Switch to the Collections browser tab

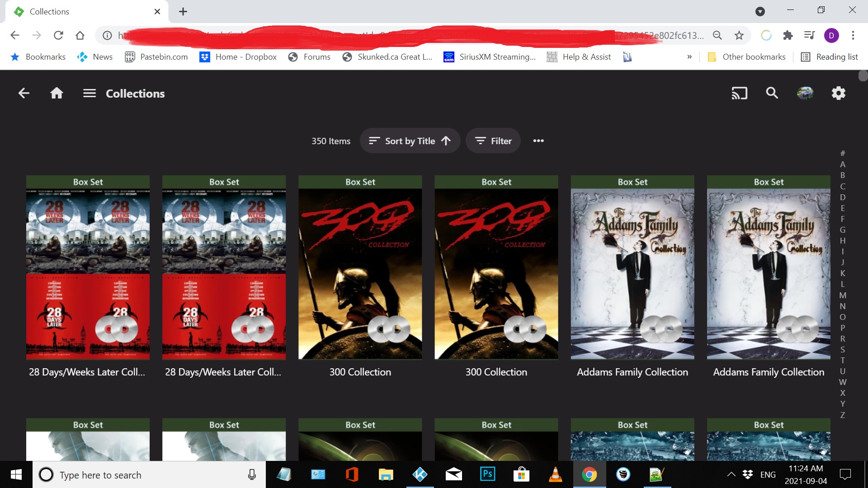(x=87, y=12)
